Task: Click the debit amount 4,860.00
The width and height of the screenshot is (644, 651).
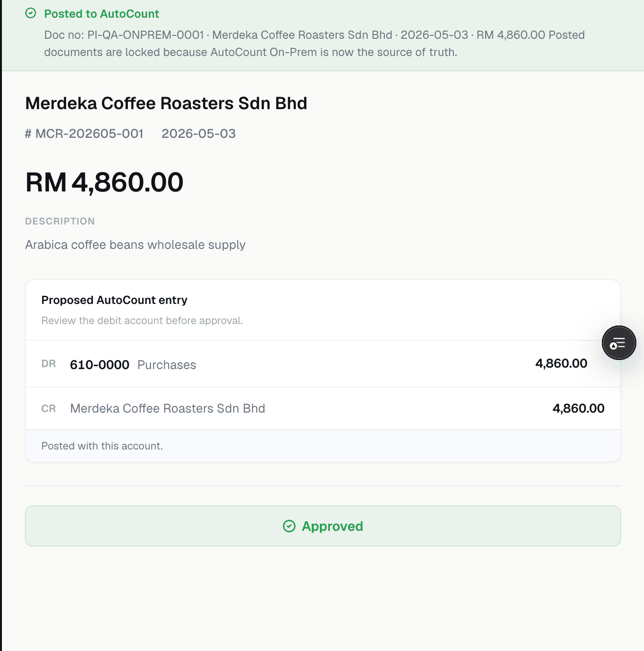Action: [561, 363]
